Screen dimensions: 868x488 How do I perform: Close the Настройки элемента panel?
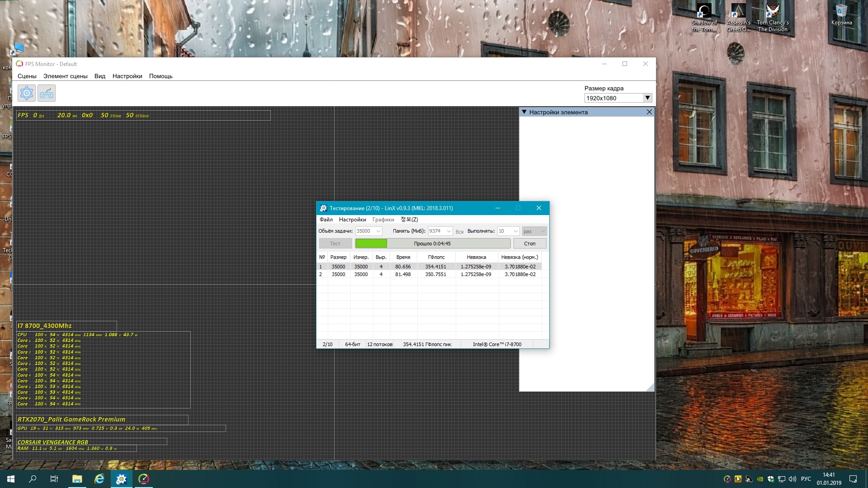pyautogui.click(x=649, y=112)
